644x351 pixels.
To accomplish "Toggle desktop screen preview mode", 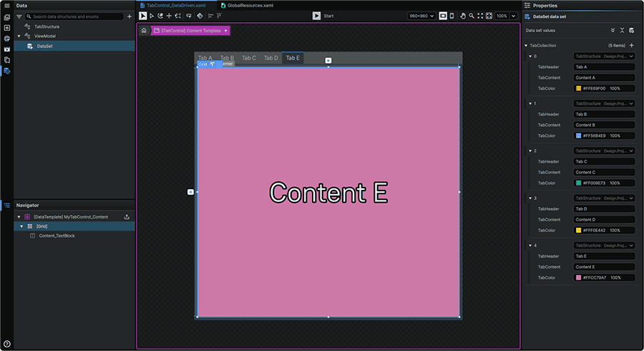I will (443, 16).
